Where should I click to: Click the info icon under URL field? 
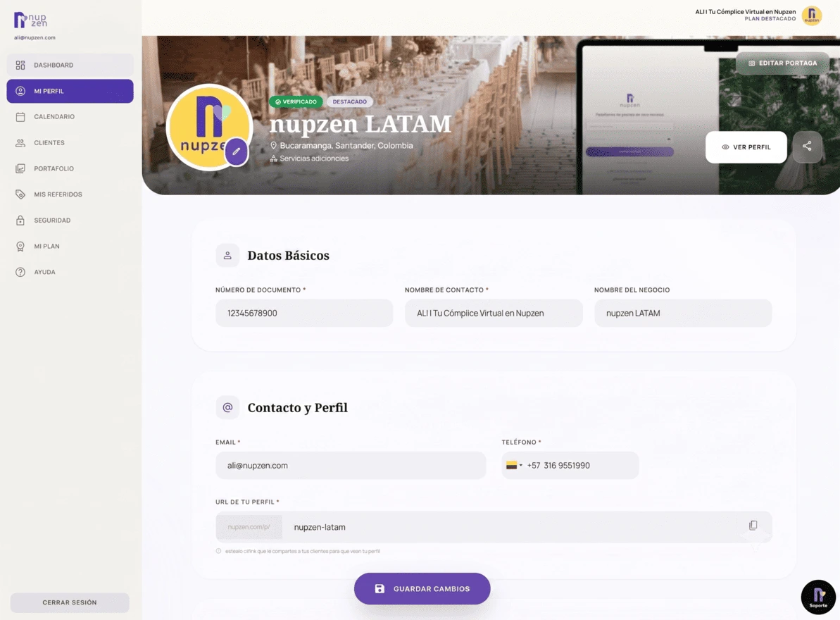[x=218, y=551]
